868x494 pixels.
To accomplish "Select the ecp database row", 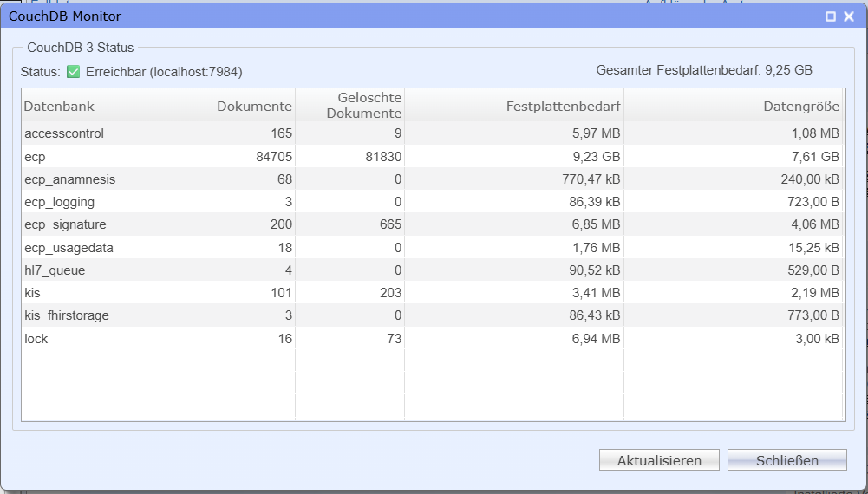I will pos(432,157).
